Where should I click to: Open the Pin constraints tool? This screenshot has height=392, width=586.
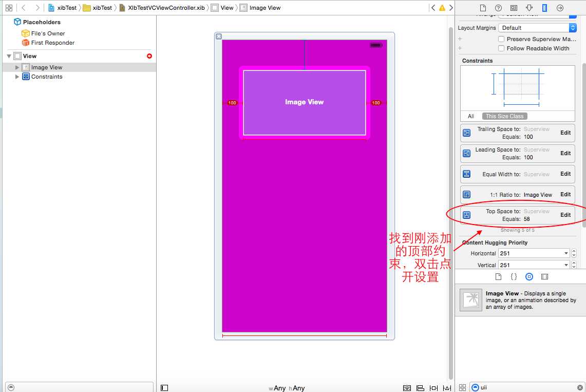(433, 388)
